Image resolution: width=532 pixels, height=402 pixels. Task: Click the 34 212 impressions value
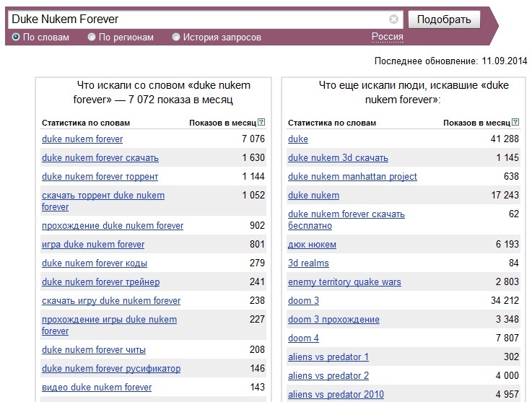tap(505, 300)
